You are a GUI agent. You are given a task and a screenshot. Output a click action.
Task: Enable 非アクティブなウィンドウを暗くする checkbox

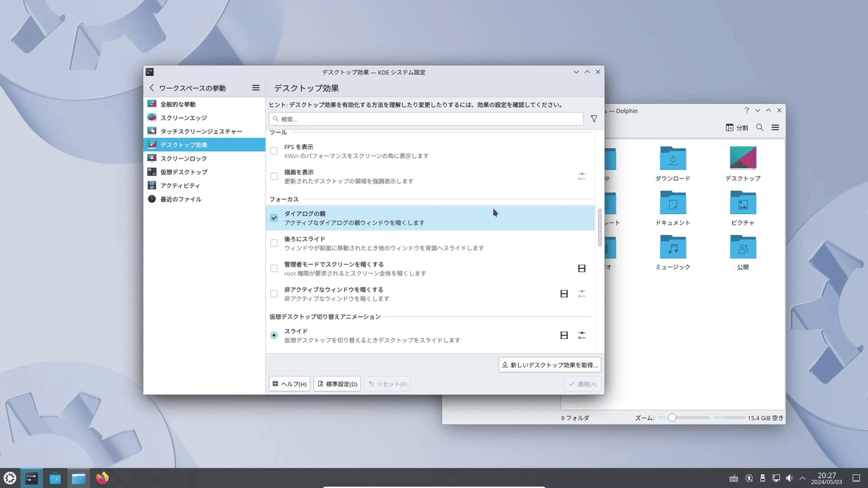[x=274, y=294]
